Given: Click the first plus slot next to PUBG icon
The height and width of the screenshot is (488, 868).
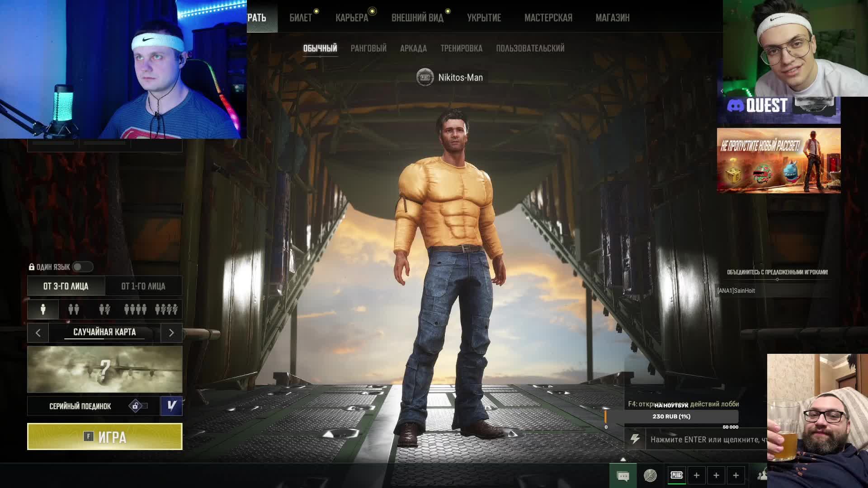Looking at the screenshot, I should click(x=696, y=475).
